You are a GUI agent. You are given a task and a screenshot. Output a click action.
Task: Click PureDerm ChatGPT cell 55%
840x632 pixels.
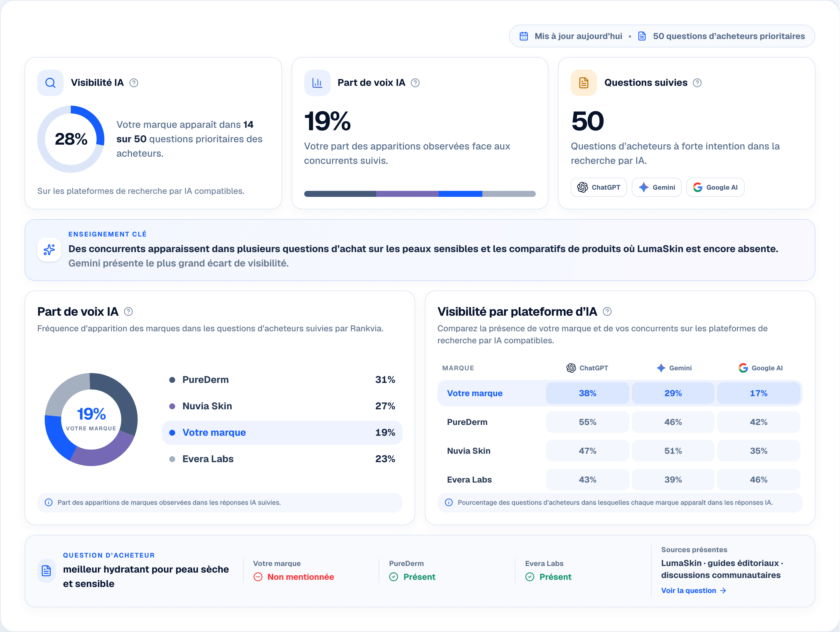click(x=587, y=422)
